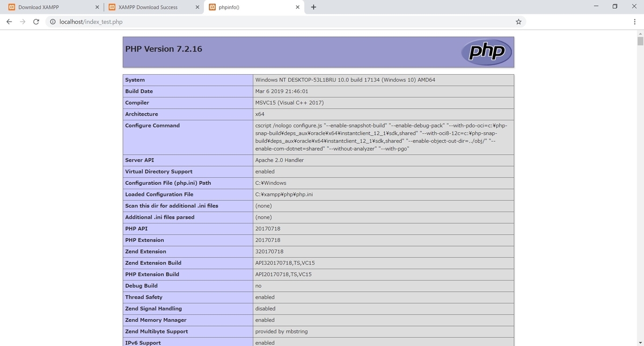
Task: Click the 'Architecture' row label
Action: tap(142, 114)
